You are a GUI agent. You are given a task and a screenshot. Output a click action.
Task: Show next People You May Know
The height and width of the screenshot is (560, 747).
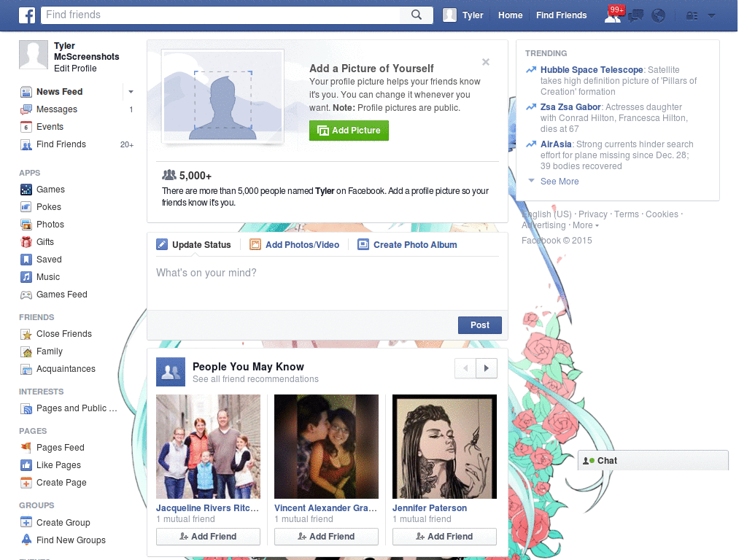click(x=487, y=368)
